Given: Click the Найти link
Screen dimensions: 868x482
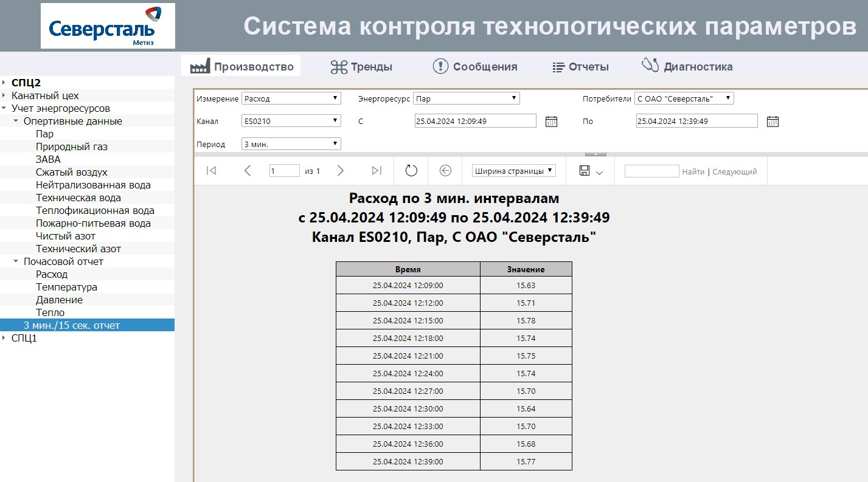Looking at the screenshot, I should (x=693, y=171).
